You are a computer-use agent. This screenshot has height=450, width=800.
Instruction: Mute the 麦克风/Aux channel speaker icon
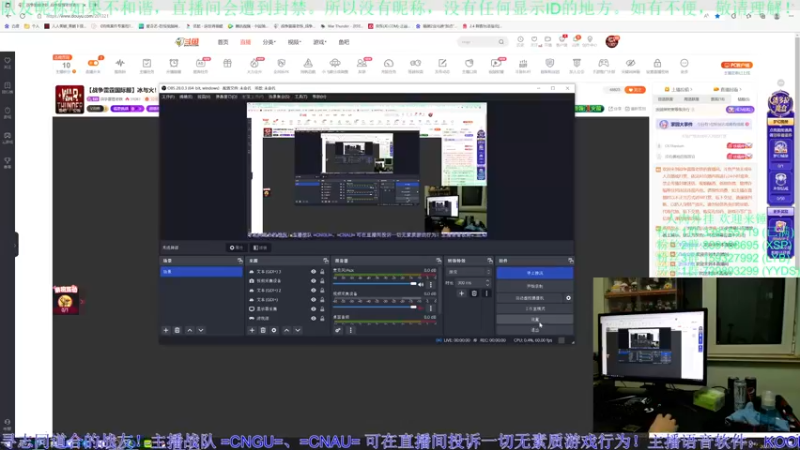click(x=421, y=285)
